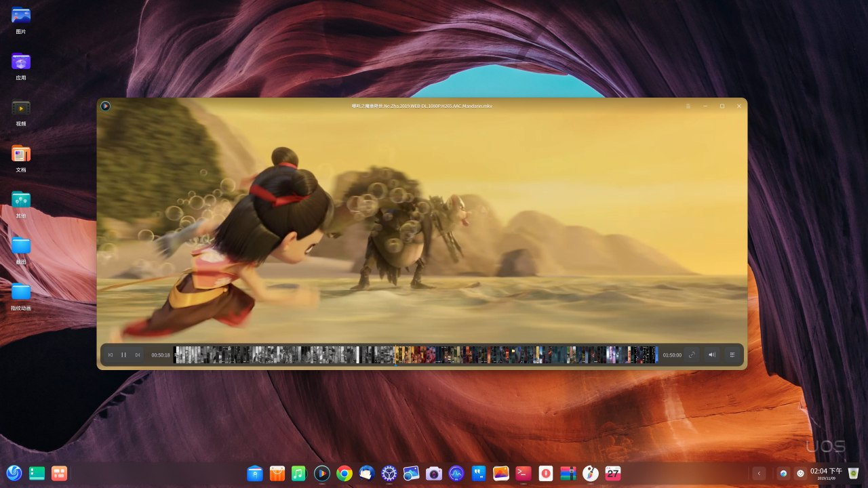Launch the drawing app from the dock
Image resolution: width=868 pixels, height=488 pixels.
click(591, 473)
